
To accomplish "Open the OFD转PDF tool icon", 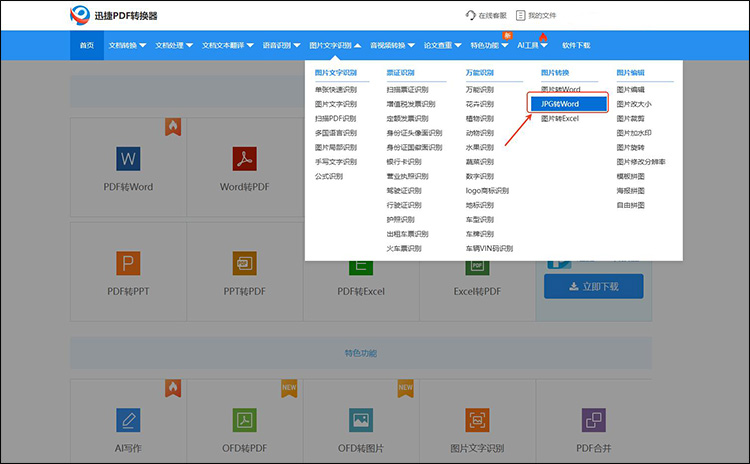I will (x=244, y=420).
